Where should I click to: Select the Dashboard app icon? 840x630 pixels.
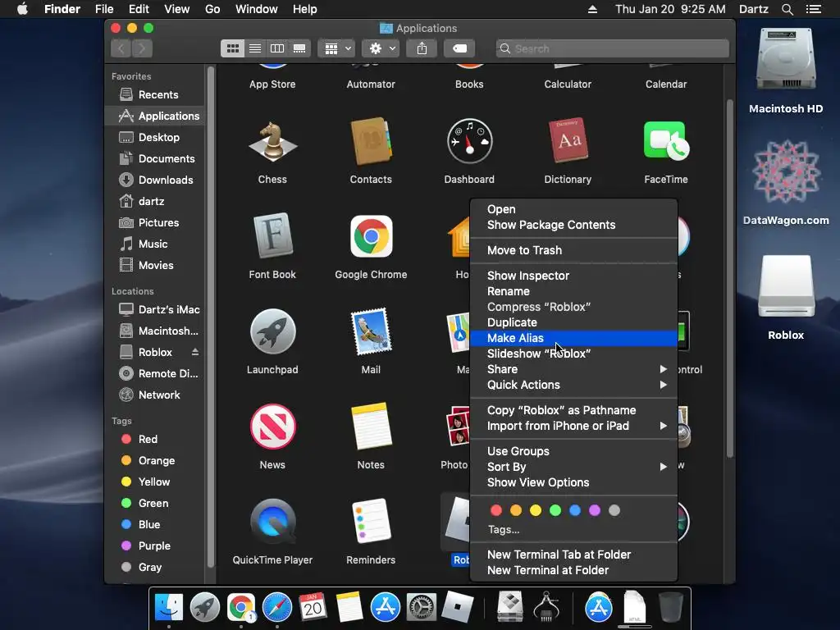coord(469,141)
